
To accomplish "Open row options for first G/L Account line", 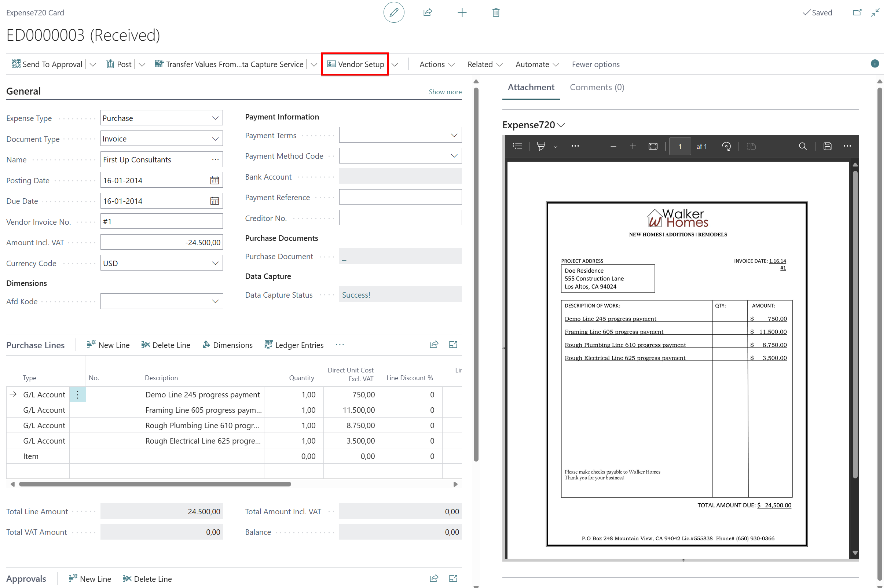I will point(78,394).
